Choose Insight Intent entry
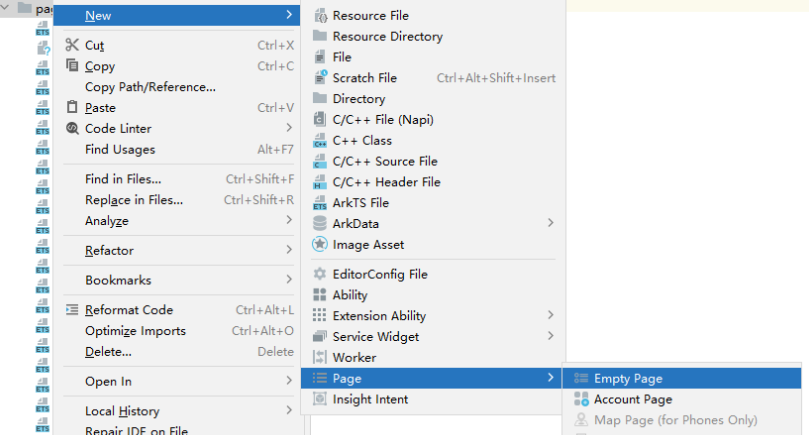809x435 pixels. (370, 399)
